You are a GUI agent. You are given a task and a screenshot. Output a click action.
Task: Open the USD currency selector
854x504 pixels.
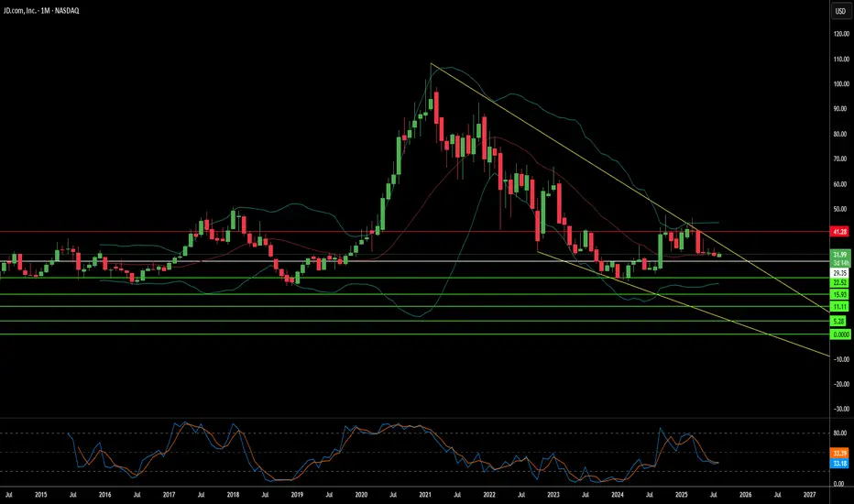pos(840,11)
